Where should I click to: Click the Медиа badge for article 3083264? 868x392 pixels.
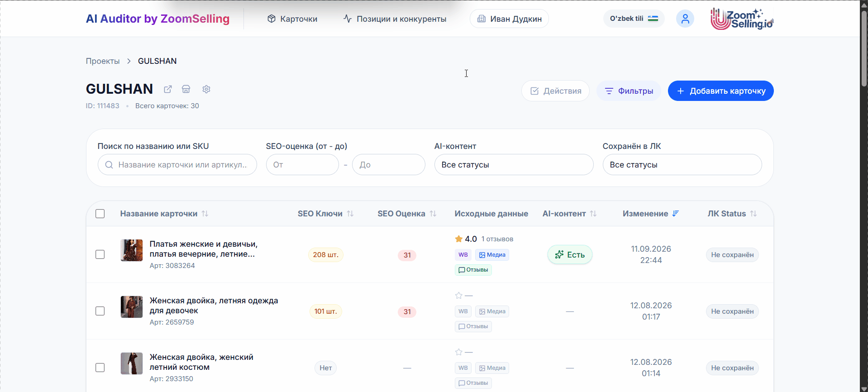(492, 255)
